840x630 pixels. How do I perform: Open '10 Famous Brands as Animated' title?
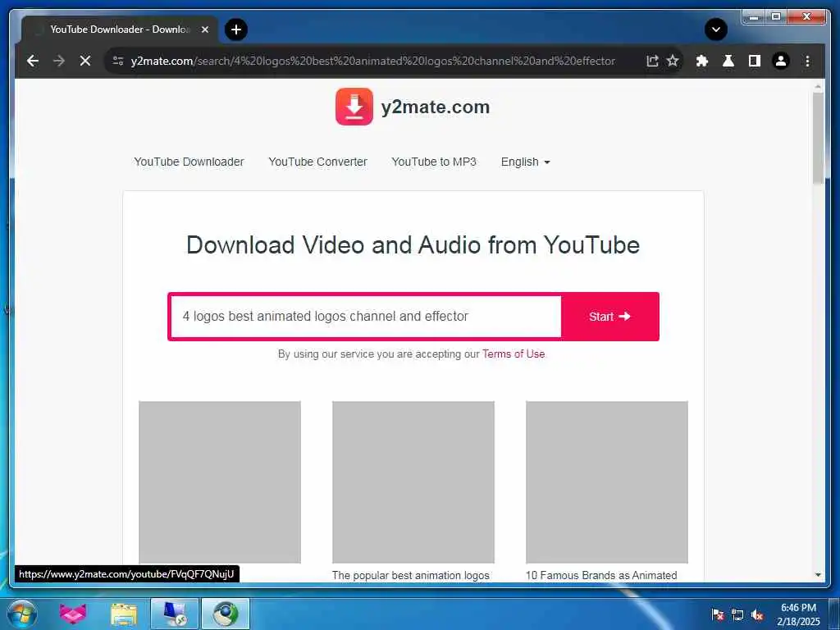[601, 575]
